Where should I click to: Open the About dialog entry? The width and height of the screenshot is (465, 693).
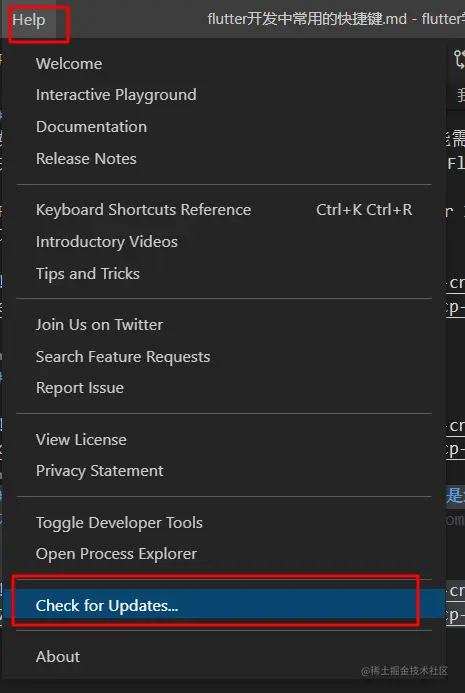point(224,657)
